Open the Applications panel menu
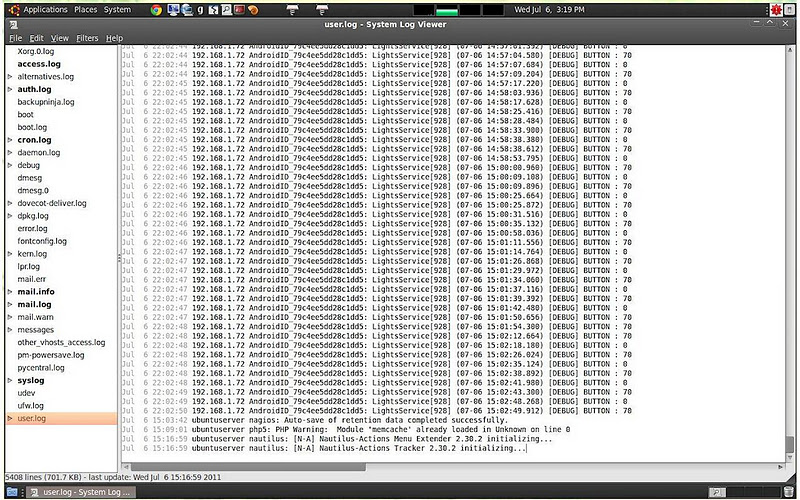The height and width of the screenshot is (500, 800). tap(45, 10)
